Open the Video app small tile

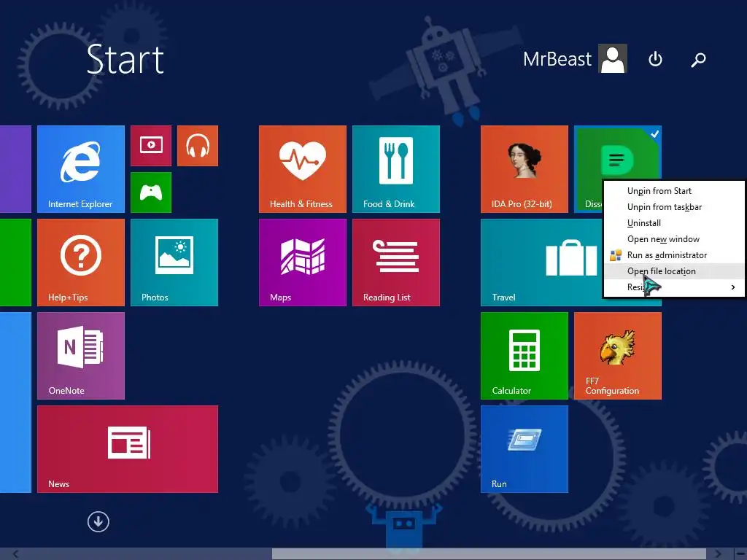(151, 146)
